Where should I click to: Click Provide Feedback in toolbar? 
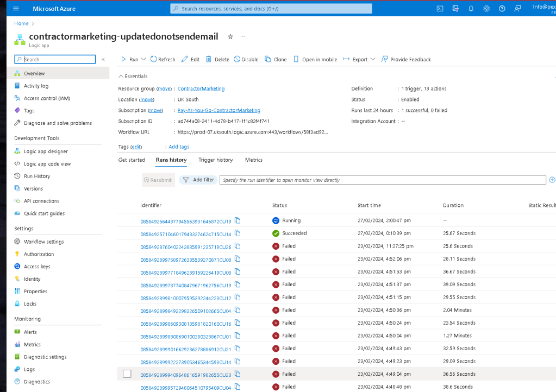406,60
